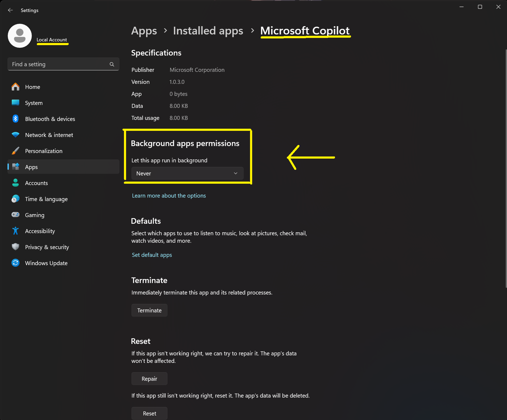507x420 pixels.
Task: Click the Privacy shield icon
Action: coord(15,247)
